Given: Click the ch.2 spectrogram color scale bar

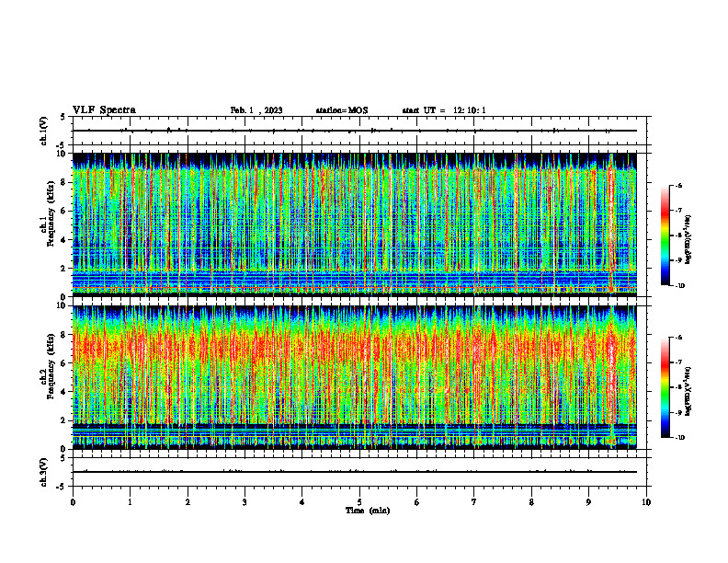Looking at the screenshot, I should pos(665,387).
